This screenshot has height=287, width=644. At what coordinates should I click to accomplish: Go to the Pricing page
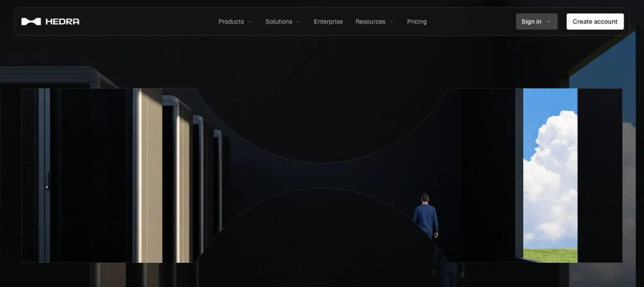point(417,21)
